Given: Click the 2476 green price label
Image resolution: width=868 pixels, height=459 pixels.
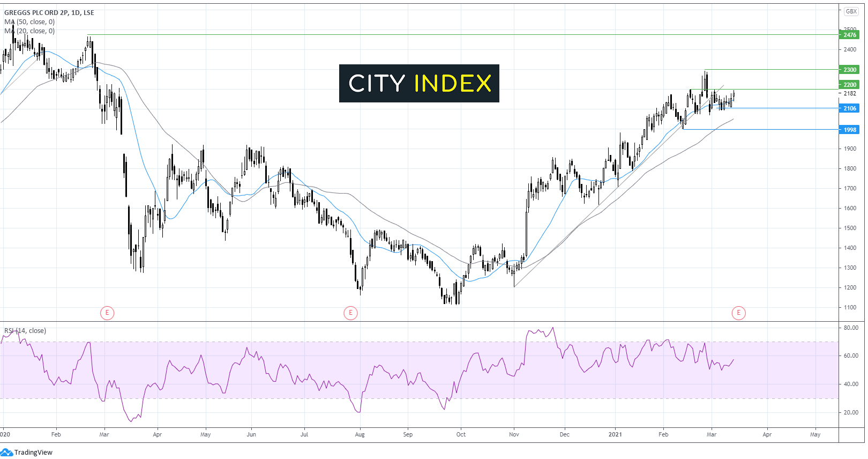Looking at the screenshot, I should point(849,35).
